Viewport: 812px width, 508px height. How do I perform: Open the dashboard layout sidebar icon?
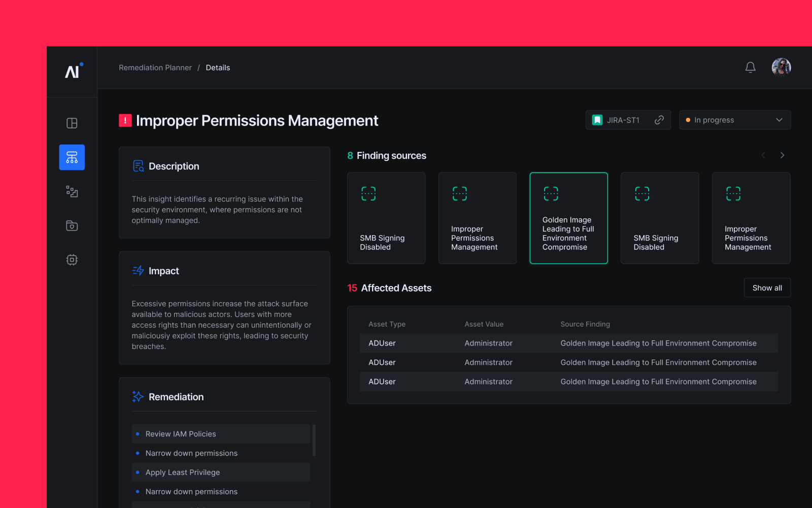point(72,123)
